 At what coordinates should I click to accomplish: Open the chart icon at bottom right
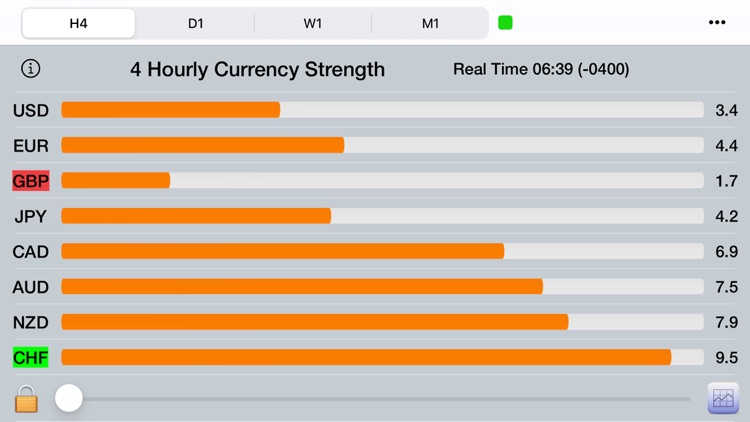click(x=723, y=399)
